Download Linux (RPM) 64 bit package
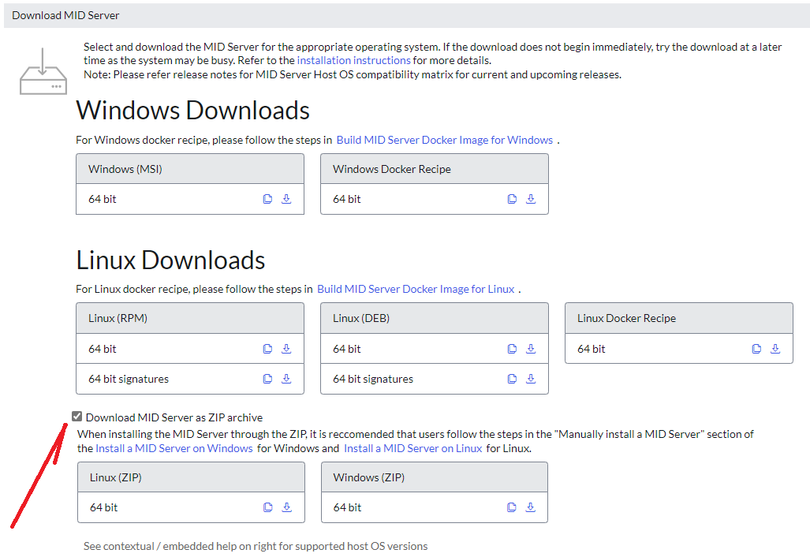Image resolution: width=810 pixels, height=558 pixels. click(286, 349)
